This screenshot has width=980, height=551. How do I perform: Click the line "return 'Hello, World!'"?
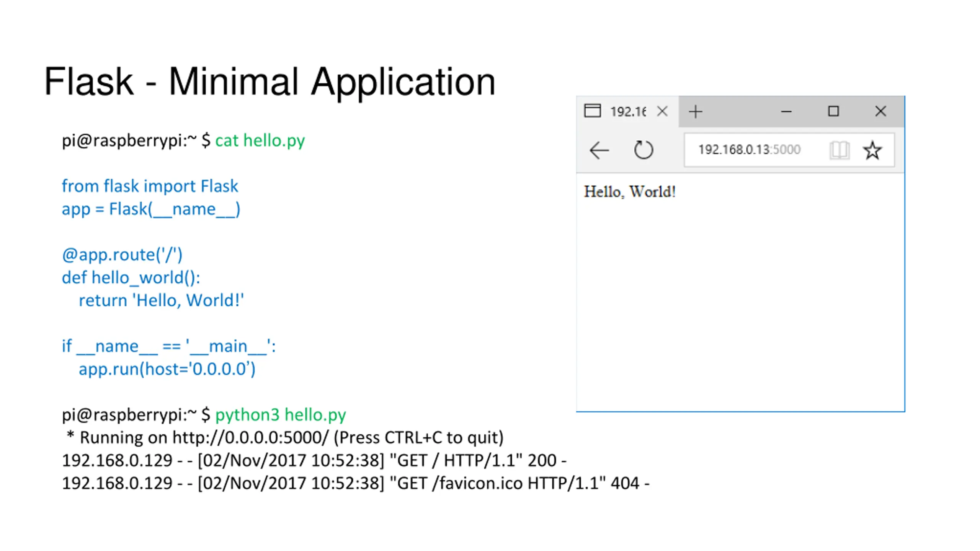(161, 300)
